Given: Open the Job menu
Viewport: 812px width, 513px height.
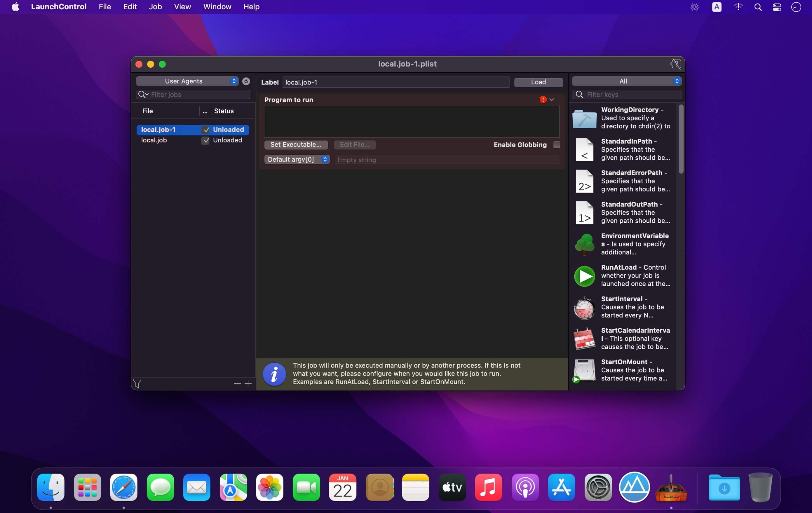Looking at the screenshot, I should tap(155, 7).
